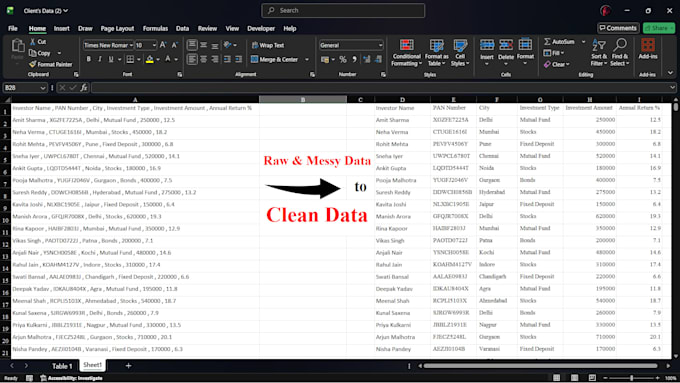Open the Clear eraser dropdown
The image size is (680, 383).
[557, 64]
